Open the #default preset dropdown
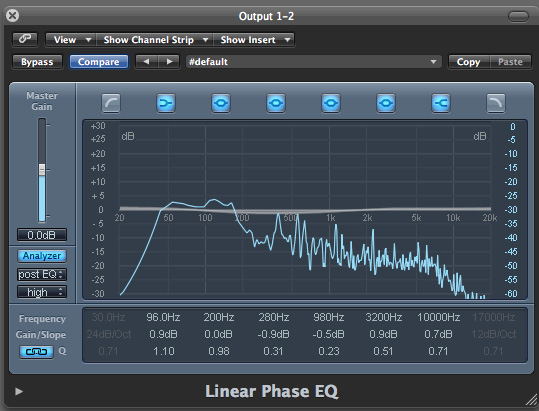This screenshot has height=411, width=539. pos(314,62)
